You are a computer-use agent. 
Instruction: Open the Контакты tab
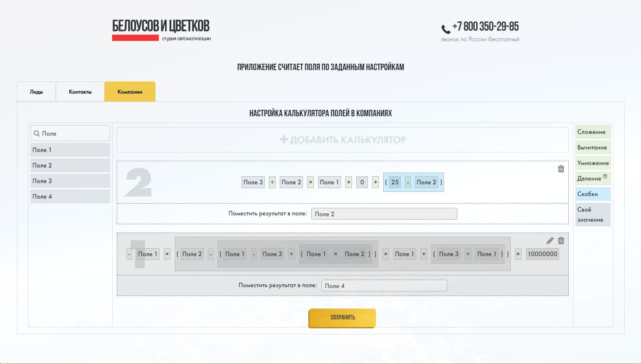click(x=80, y=92)
